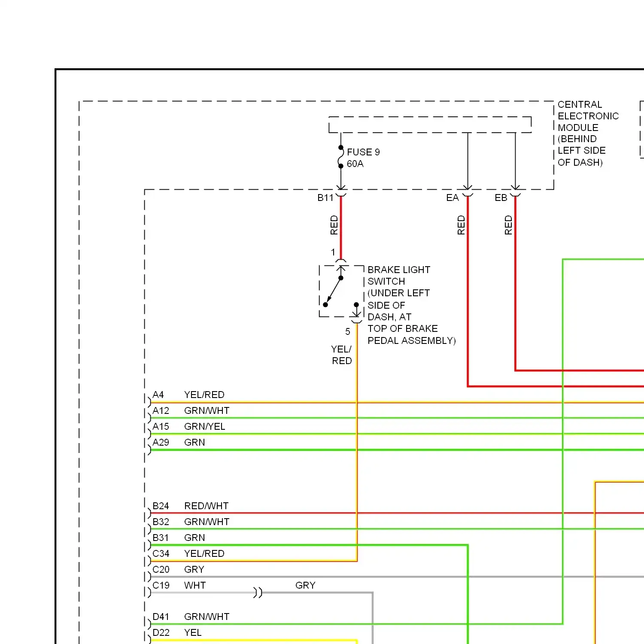The width and height of the screenshot is (644, 644).
Task: Click the RED label on B11 wire
Action: pos(334,225)
